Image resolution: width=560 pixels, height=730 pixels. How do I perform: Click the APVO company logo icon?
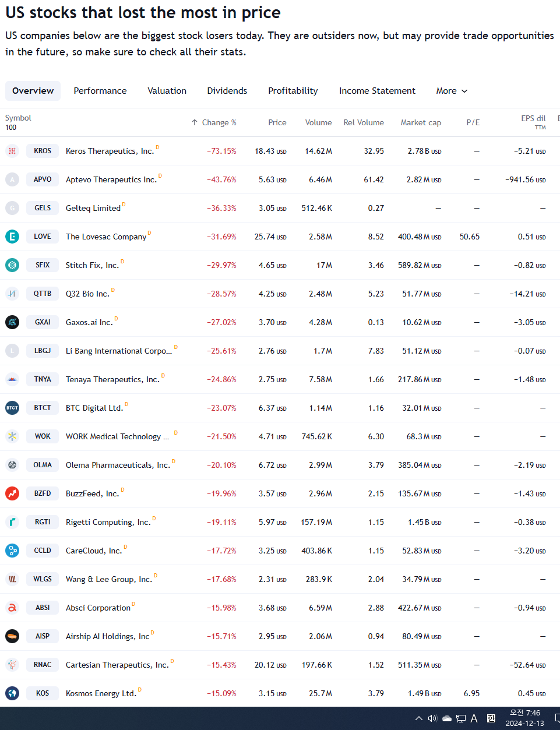12,179
